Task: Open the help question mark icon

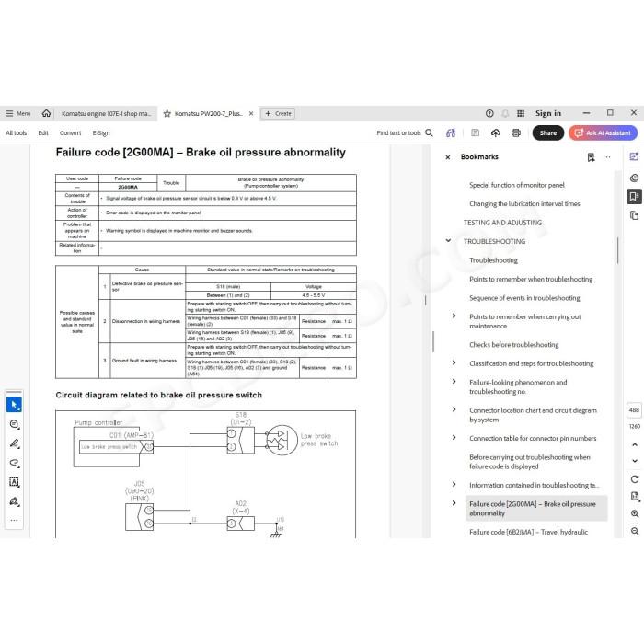Action: click(489, 113)
